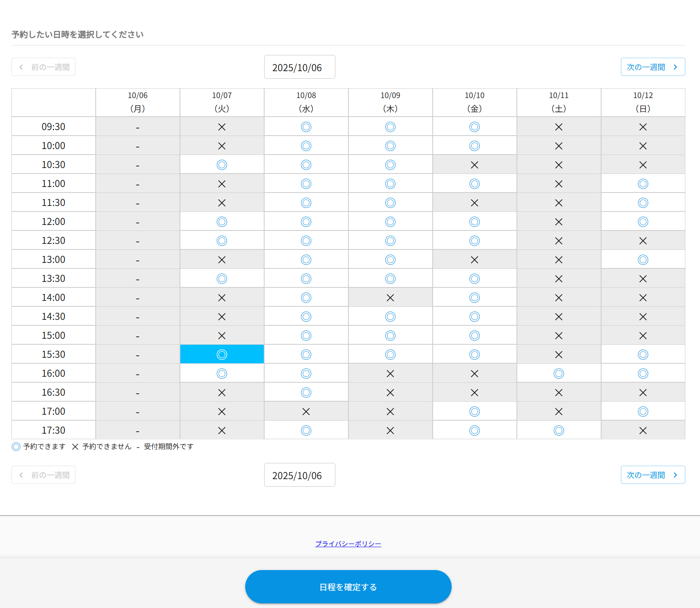This screenshot has height=608, width=700.
Task: Click the top 前の一週間 previous week button
Action: coord(44,67)
